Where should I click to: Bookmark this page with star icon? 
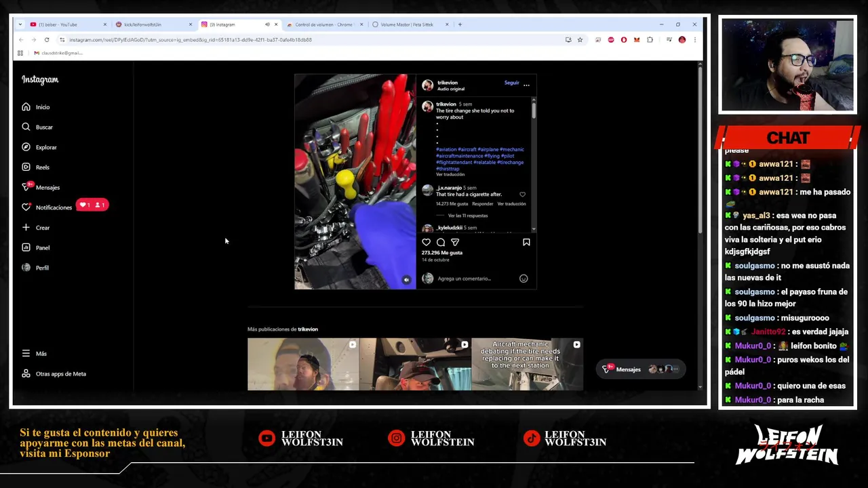[580, 40]
